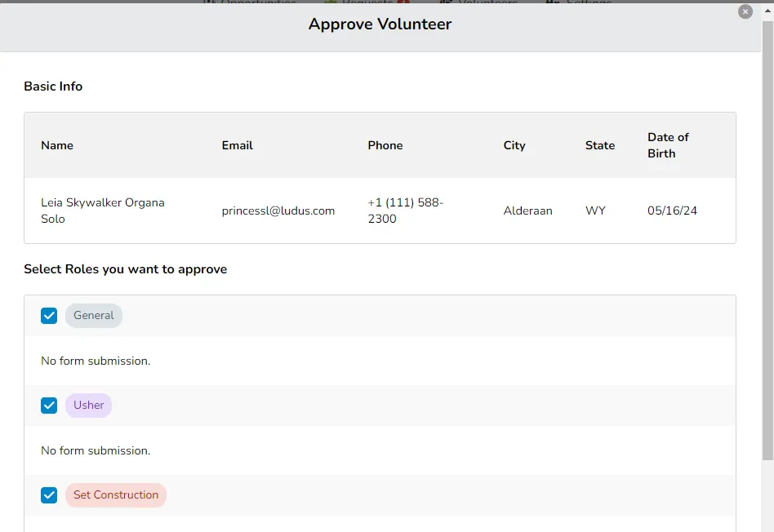774x532 pixels.
Task: Uncheck the General role checkbox
Action: 49,316
